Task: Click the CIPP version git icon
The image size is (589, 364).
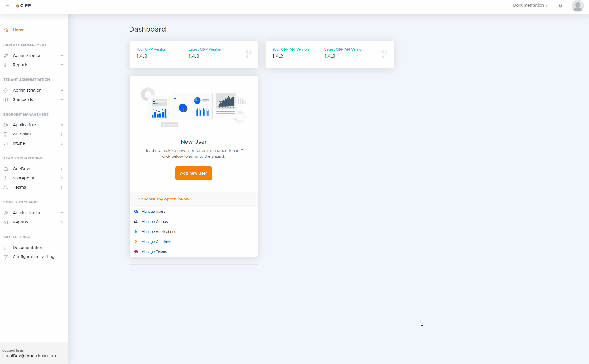Action: (248, 54)
